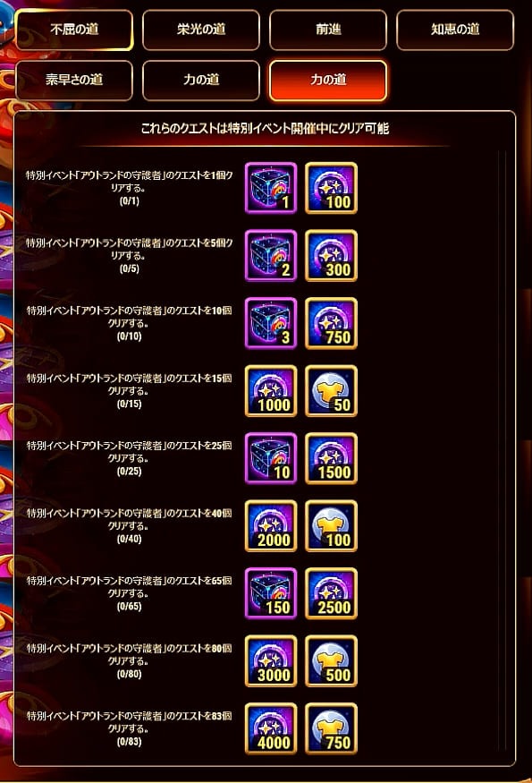Tap the yellow shirt reward showing 500
This screenshot has height=783, width=532.
332,661
